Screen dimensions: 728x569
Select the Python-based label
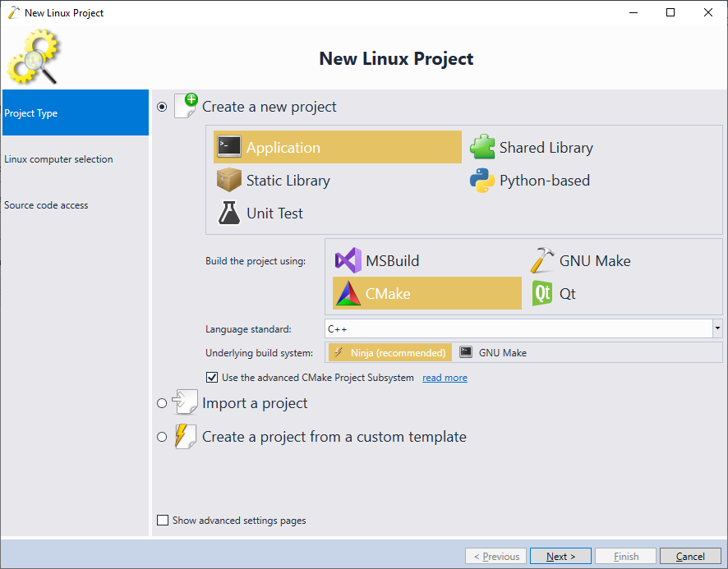click(x=545, y=181)
